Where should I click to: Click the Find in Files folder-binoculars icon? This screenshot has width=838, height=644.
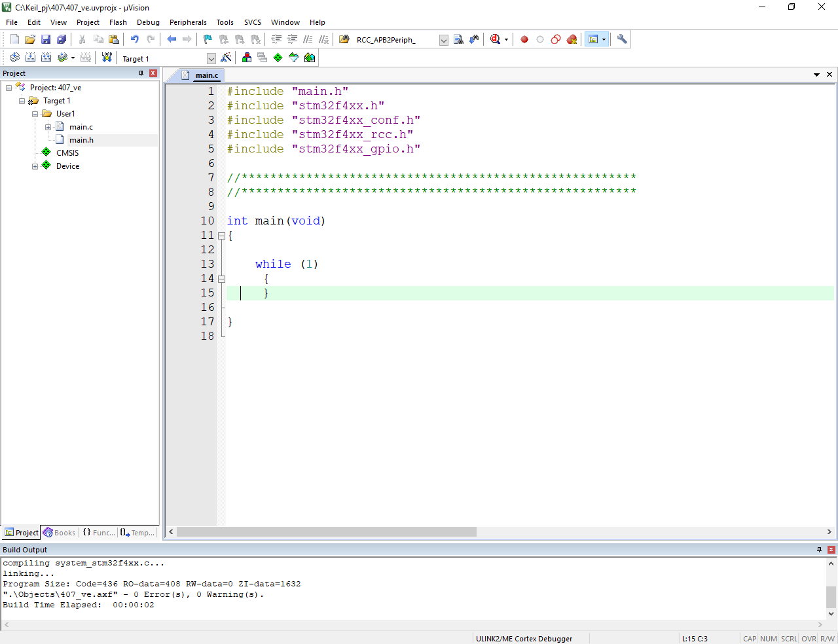click(344, 39)
